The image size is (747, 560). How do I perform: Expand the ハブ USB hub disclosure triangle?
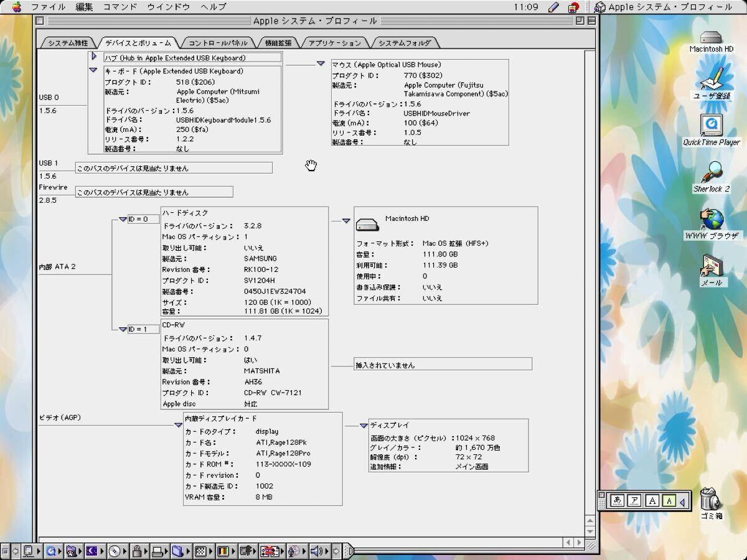pyautogui.click(x=94, y=57)
